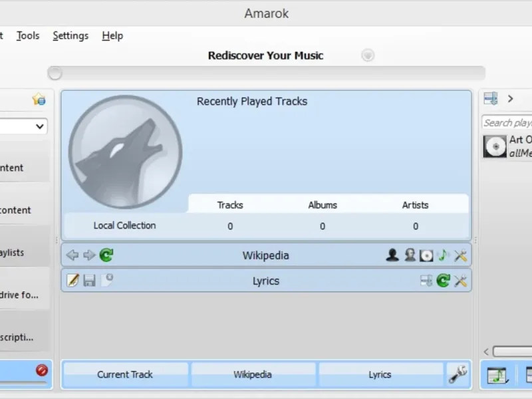Viewport: 532px width, 399px height.
Task: Show Wikipedia composer page icon
Action: pyautogui.click(x=410, y=255)
